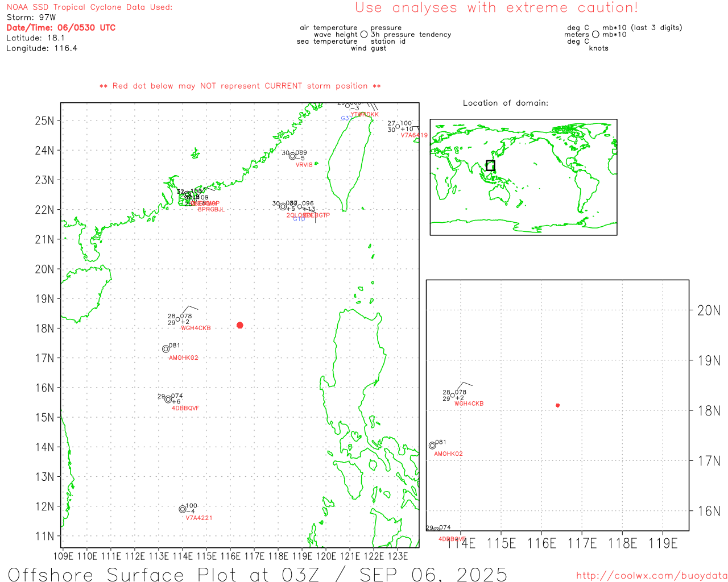The height and width of the screenshot is (582, 728).
Task: Click station label WGH4CKB in inset map
Action: pos(469,404)
